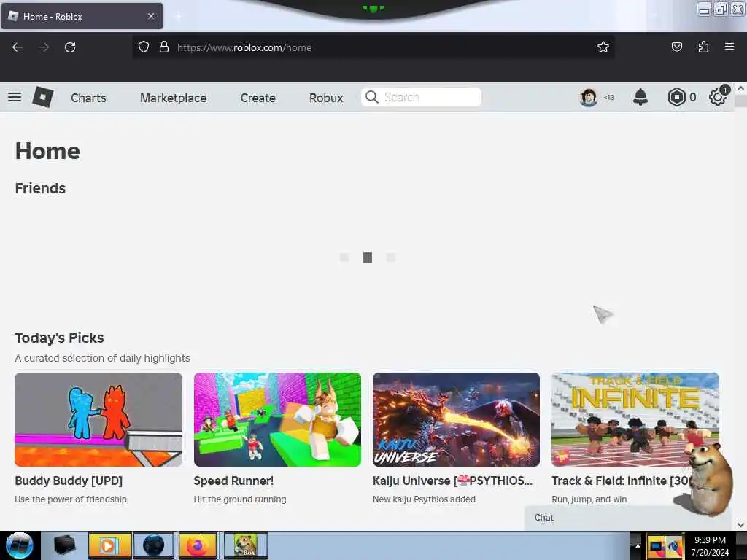Click the Track & Field: Infinite title
Viewport: 747px width, 560px height.
(x=620, y=481)
